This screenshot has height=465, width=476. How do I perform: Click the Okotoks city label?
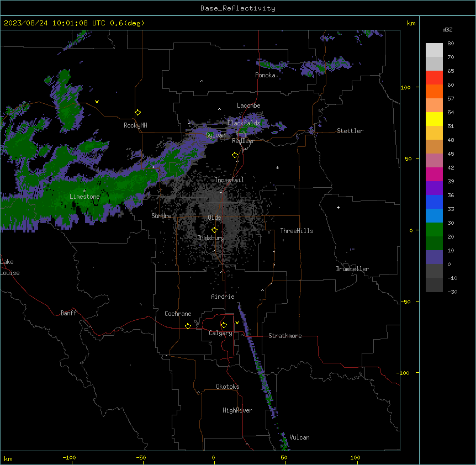pyautogui.click(x=228, y=387)
